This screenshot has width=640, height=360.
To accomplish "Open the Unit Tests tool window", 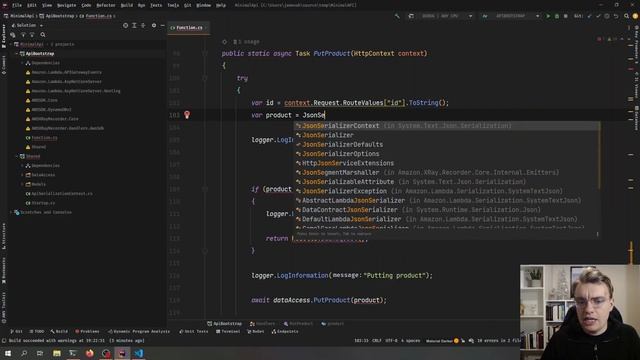I will 193,331.
